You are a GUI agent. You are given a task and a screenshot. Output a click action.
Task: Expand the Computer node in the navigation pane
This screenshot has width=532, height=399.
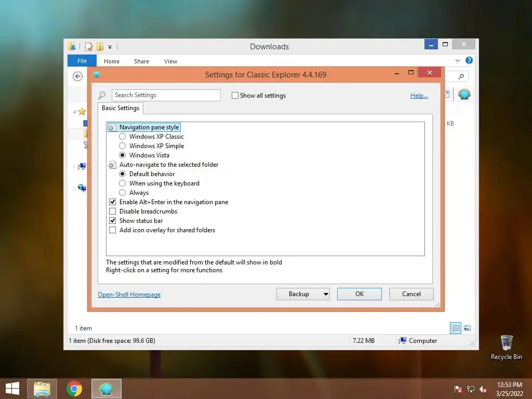[74, 166]
